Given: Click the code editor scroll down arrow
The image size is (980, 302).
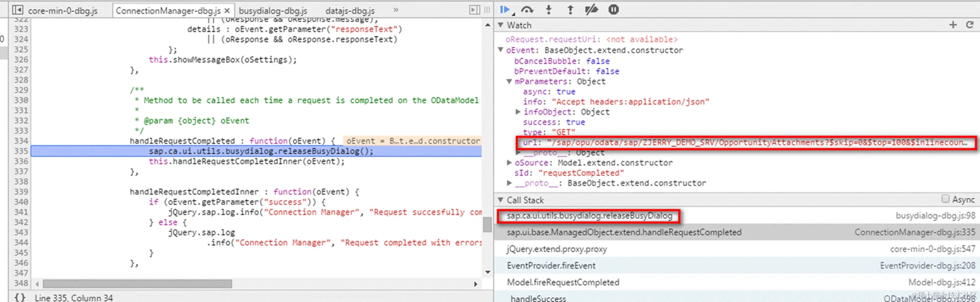Looking at the screenshot, I should (487, 272).
